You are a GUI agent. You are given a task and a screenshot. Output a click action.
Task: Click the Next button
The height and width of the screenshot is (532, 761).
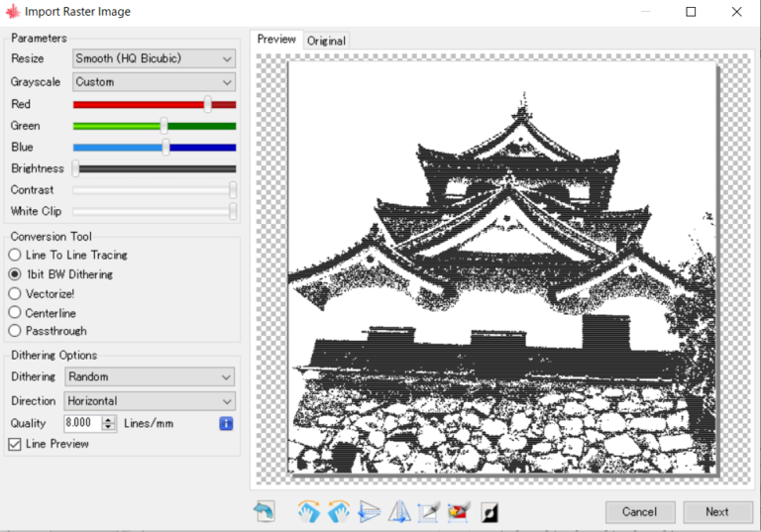point(716,512)
